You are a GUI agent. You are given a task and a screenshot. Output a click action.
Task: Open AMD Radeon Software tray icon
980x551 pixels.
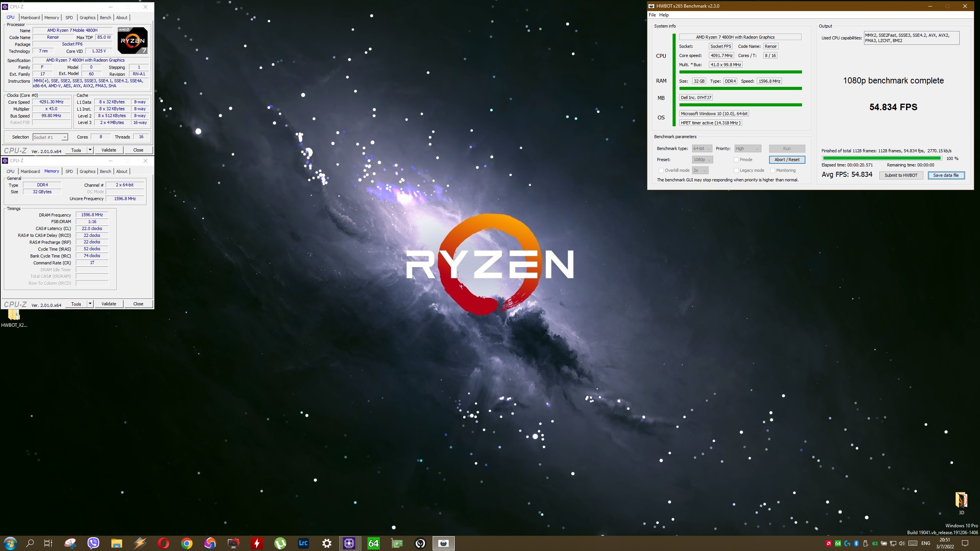828,543
